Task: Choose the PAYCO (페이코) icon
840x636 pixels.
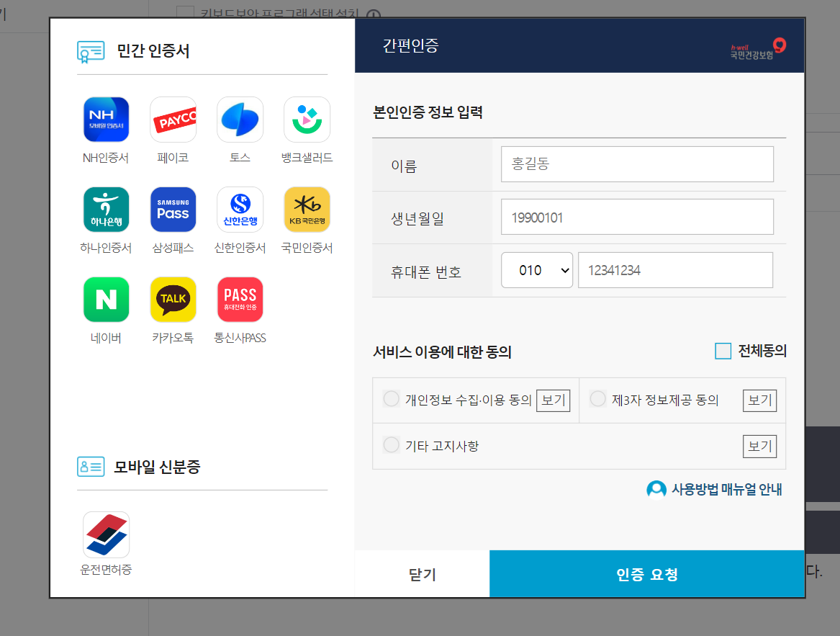Action: pyautogui.click(x=173, y=120)
